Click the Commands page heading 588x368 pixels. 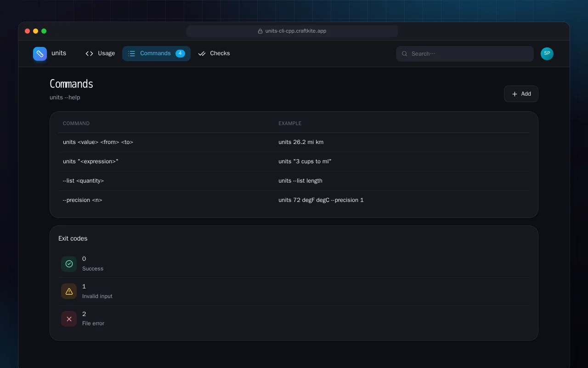[71, 84]
